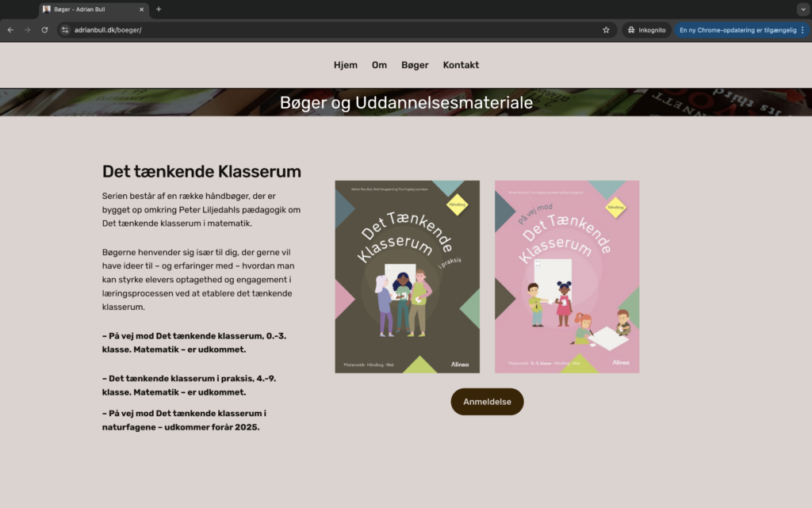The height and width of the screenshot is (508, 812).
Task: Open a new tab with the plus icon
Action: [159, 10]
